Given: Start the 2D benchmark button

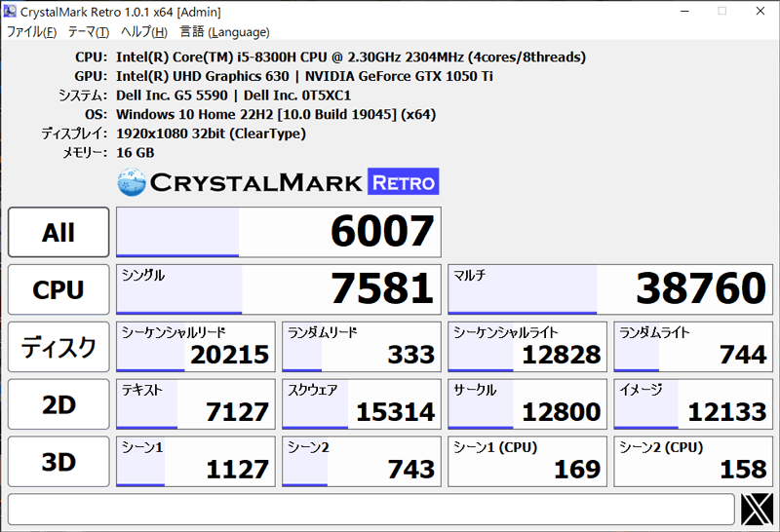Looking at the screenshot, I should [58, 404].
